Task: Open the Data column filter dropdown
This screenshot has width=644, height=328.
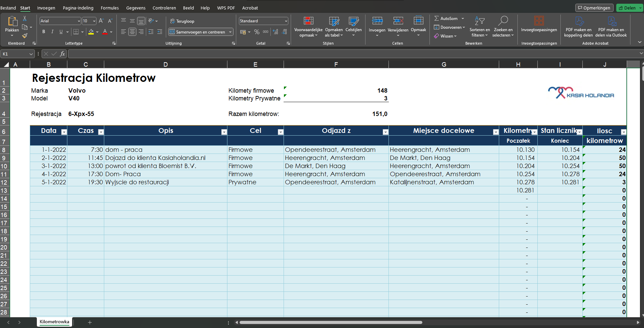Action: pos(64,132)
